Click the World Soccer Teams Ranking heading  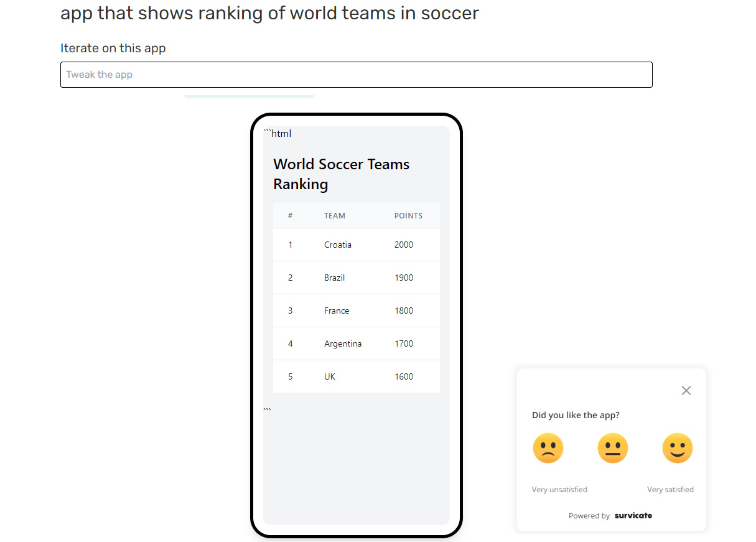[x=341, y=174]
